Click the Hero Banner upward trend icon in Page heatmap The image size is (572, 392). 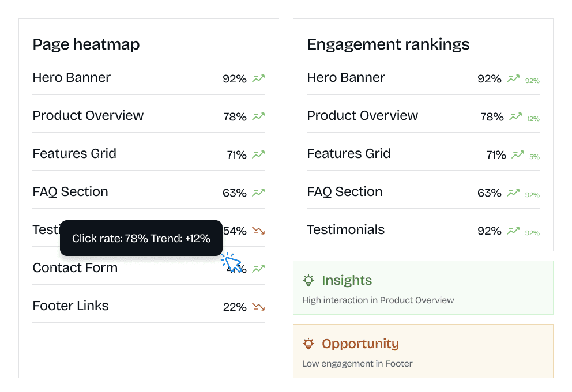coord(258,78)
